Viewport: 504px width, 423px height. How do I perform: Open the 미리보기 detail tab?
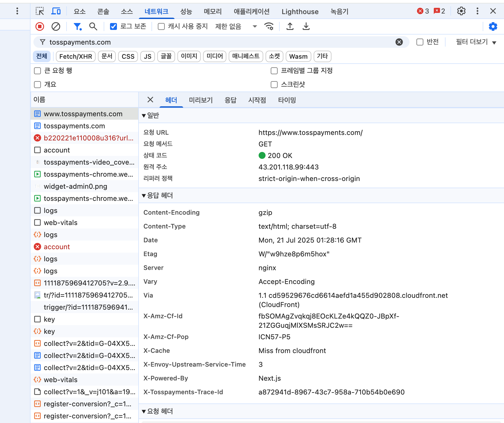pyautogui.click(x=201, y=100)
